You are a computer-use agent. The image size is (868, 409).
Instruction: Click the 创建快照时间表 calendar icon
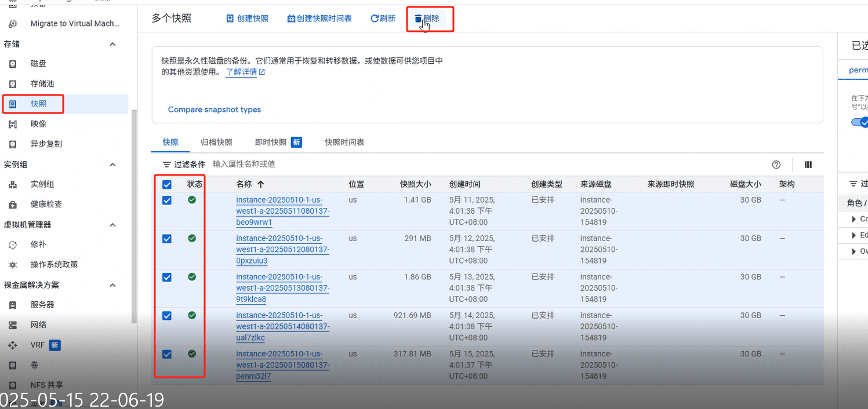point(291,19)
